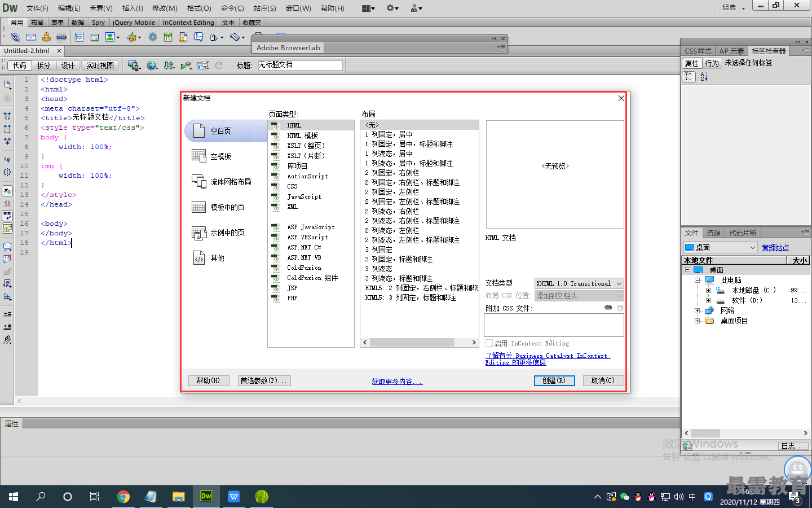Open the 文件(F) menu

[x=37, y=8]
